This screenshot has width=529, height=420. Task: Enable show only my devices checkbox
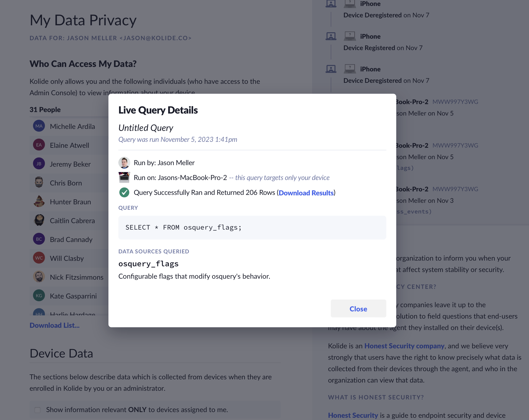pyautogui.click(x=37, y=410)
